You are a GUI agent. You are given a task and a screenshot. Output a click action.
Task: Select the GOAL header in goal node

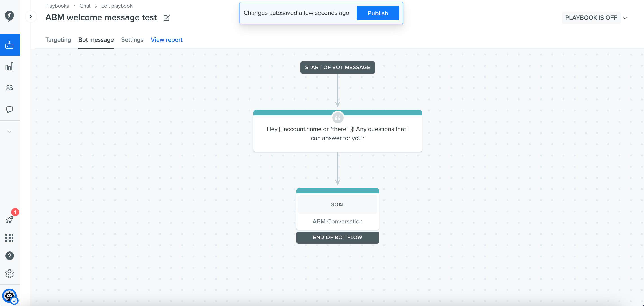pos(337,205)
